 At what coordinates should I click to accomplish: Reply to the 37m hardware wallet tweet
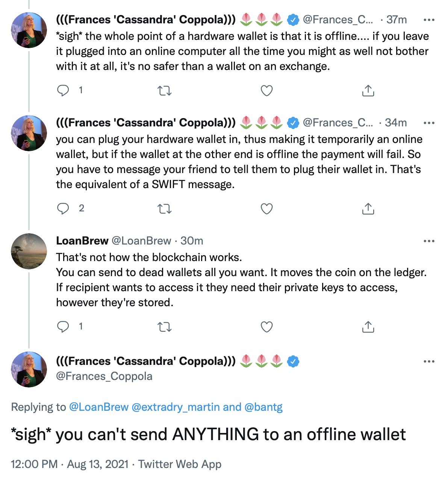pyautogui.click(x=63, y=91)
